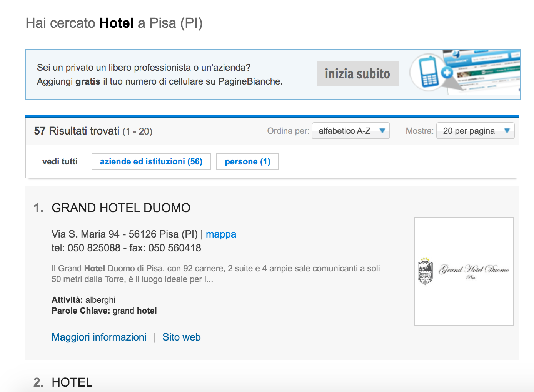Open the mappa link for Grand Hotel Duomo
Viewport: 534px width, 392px height.
(x=221, y=234)
